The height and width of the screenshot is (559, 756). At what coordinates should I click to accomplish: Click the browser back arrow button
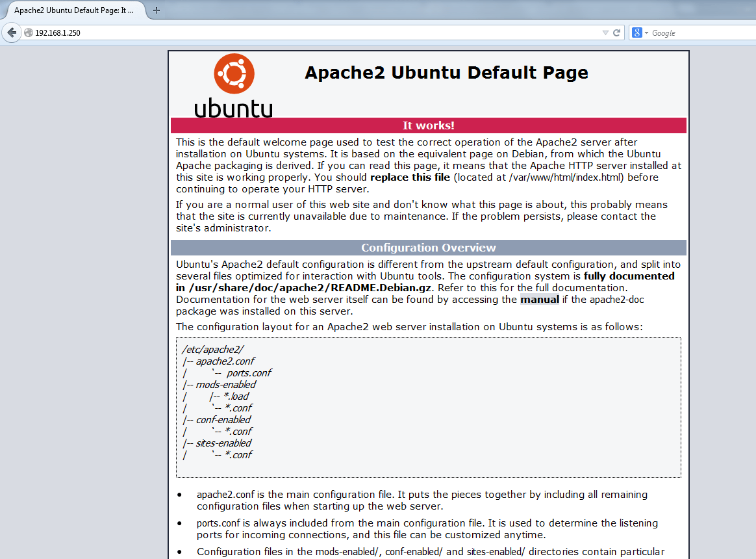[x=11, y=32]
